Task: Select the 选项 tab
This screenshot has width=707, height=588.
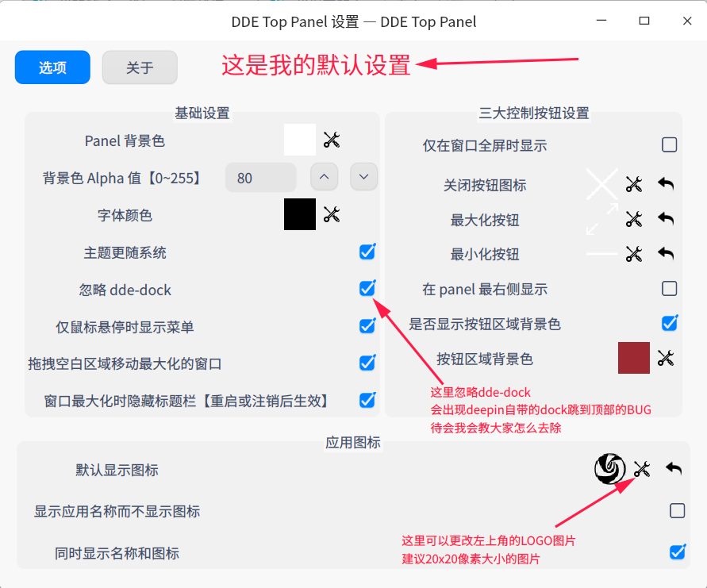Action: point(52,67)
